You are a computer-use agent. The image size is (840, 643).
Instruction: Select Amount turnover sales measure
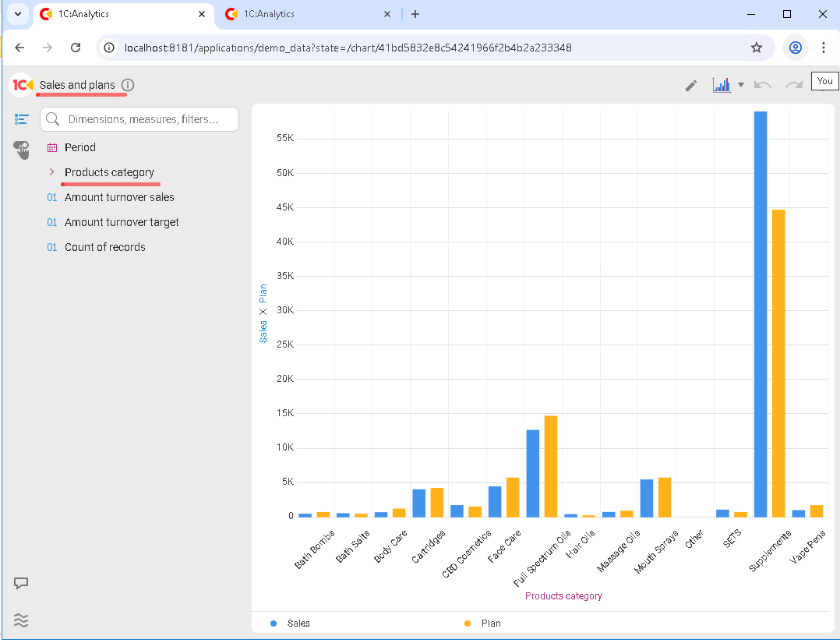click(x=119, y=197)
